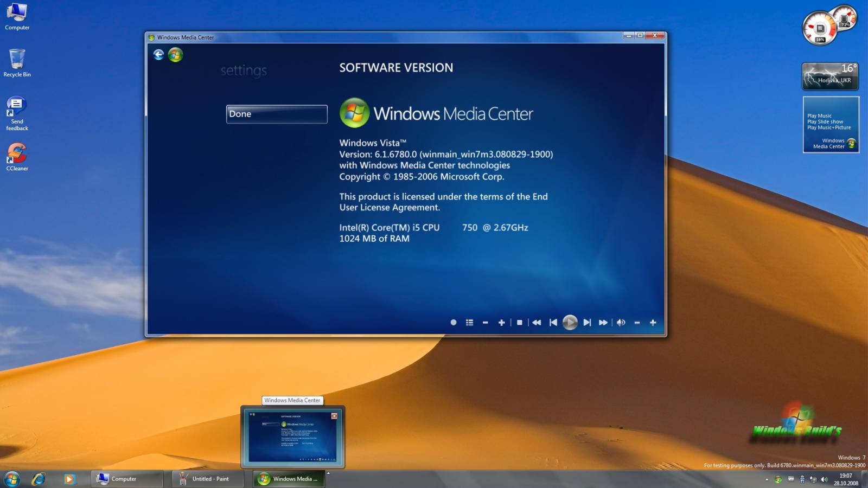Click Play Music+Picture in gadget
This screenshot has width=868, height=488.
tap(829, 128)
